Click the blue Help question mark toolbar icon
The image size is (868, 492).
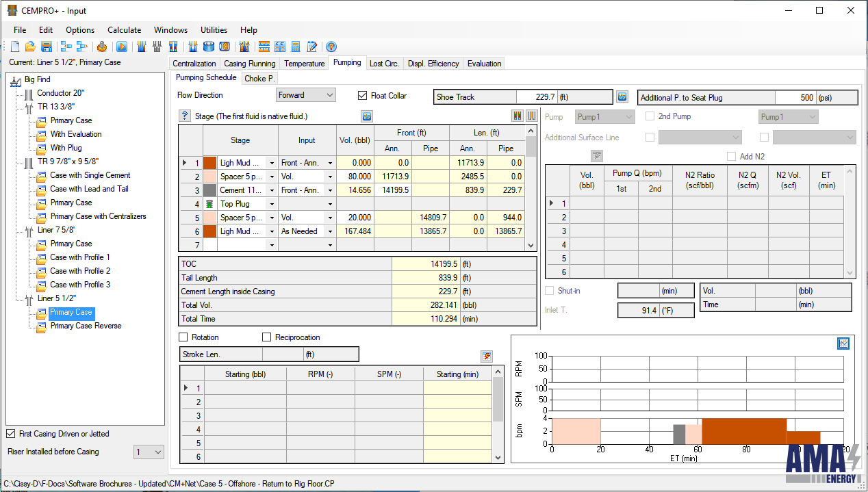331,47
